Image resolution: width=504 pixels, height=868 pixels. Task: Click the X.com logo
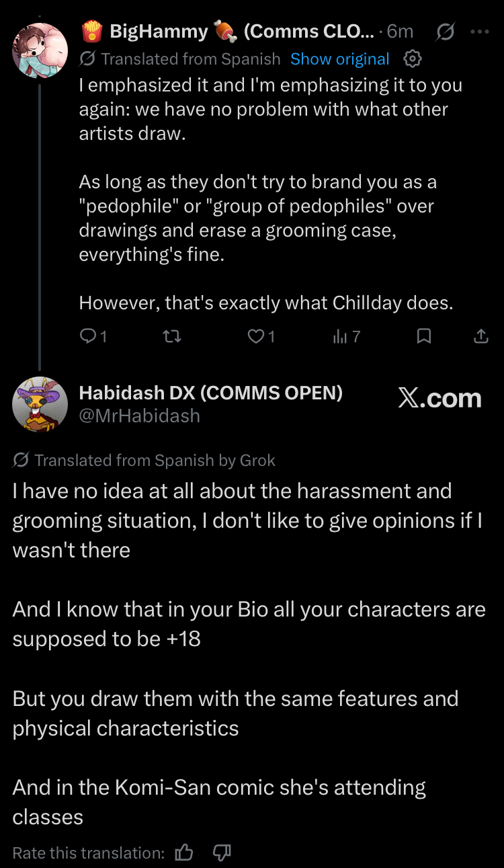439,399
